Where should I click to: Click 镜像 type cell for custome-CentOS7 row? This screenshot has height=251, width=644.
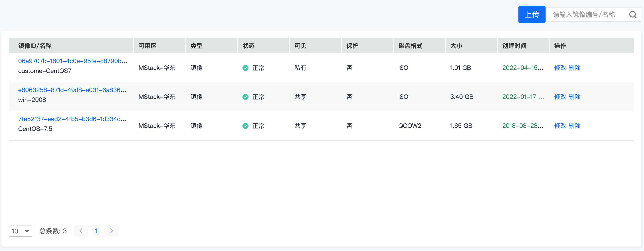[x=196, y=68]
